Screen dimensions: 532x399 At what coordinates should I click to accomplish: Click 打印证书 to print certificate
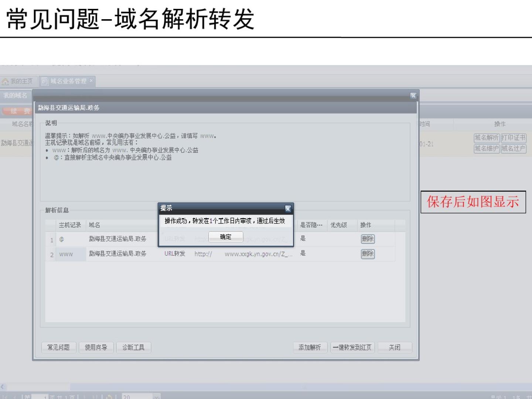[514, 138]
